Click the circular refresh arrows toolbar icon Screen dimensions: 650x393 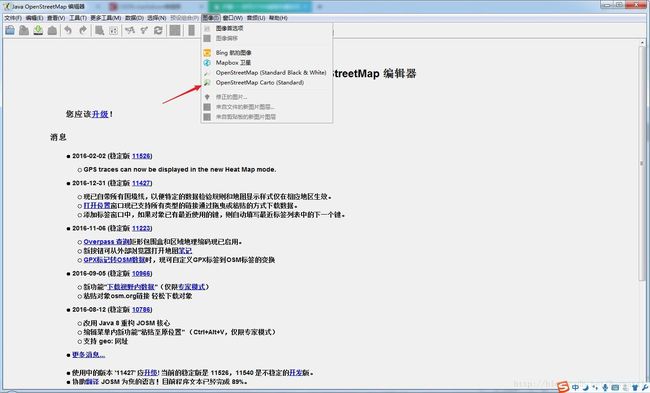[158, 30]
